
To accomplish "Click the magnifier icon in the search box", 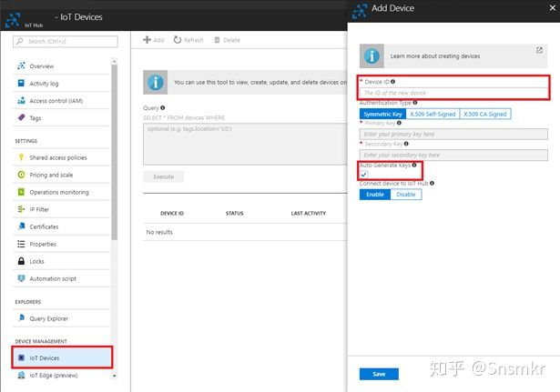I will point(20,41).
